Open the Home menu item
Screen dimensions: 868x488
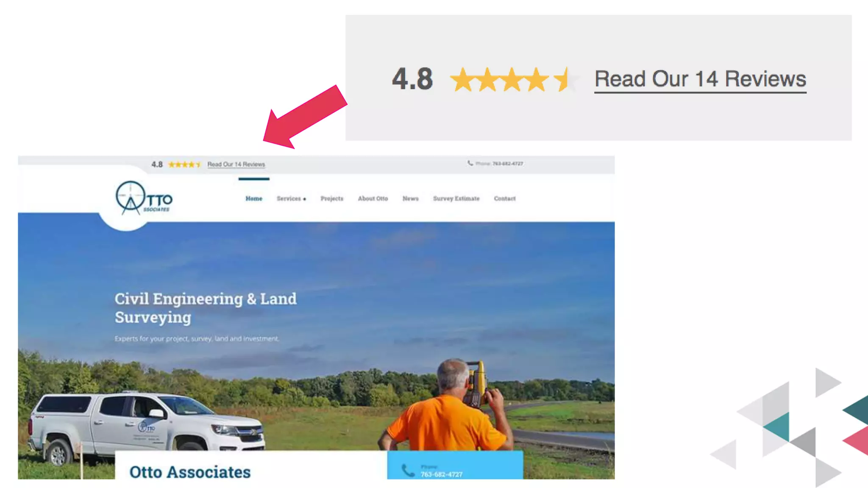click(254, 199)
